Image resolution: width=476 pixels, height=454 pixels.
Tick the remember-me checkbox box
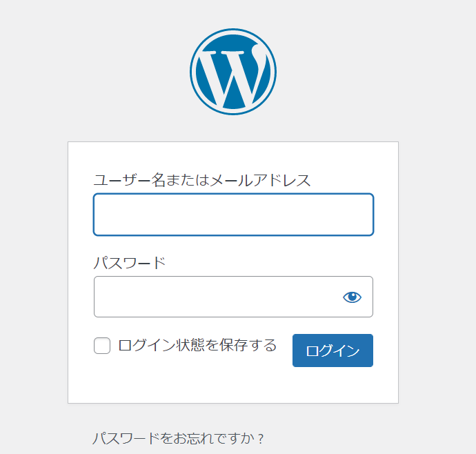tap(102, 346)
